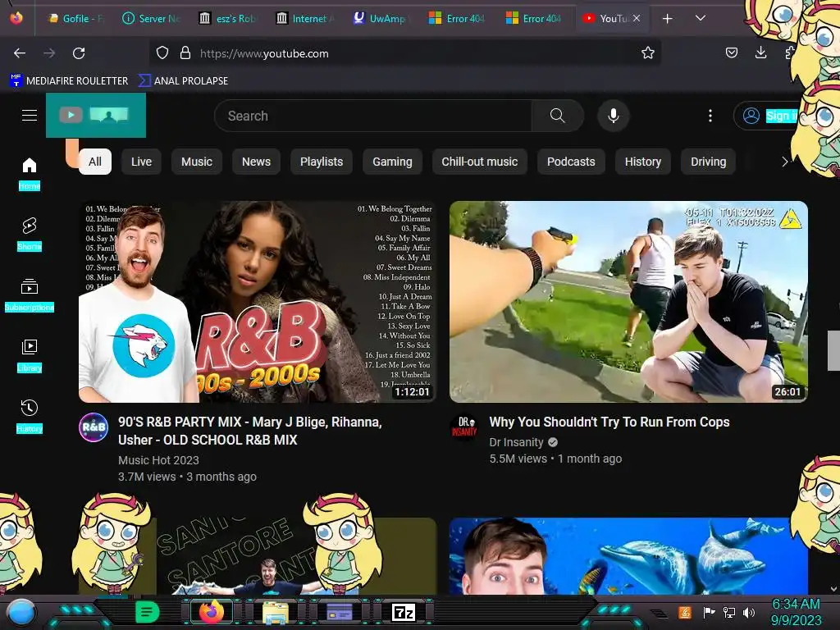Viewport: 840px width, 630px height.
Task: Switch to the first Error 404 tab
Action: (x=458, y=19)
